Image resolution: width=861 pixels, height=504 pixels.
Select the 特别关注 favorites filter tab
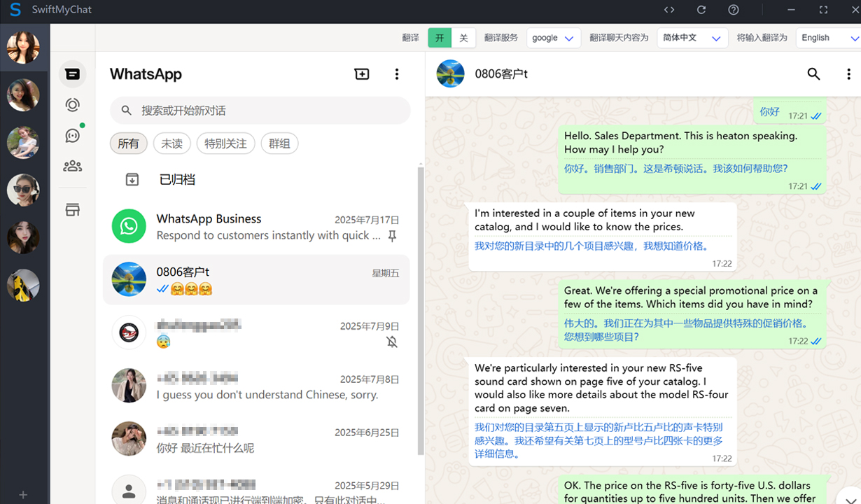[x=225, y=143]
